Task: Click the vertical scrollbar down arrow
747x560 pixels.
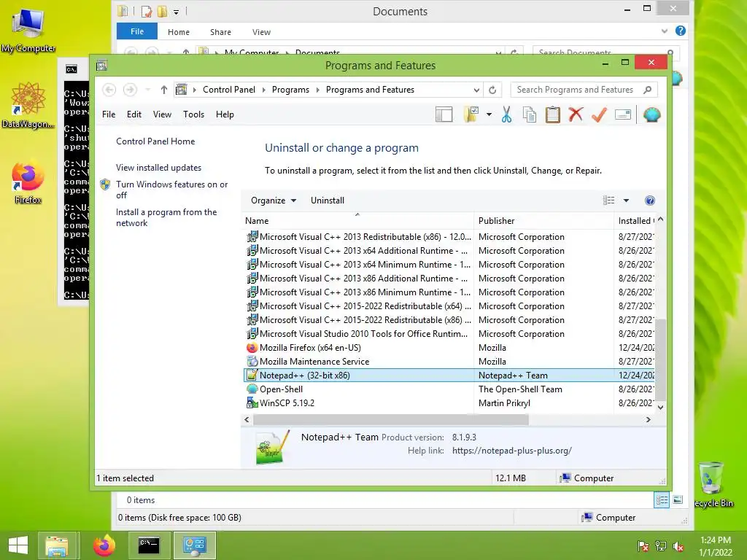Action: 660,407
